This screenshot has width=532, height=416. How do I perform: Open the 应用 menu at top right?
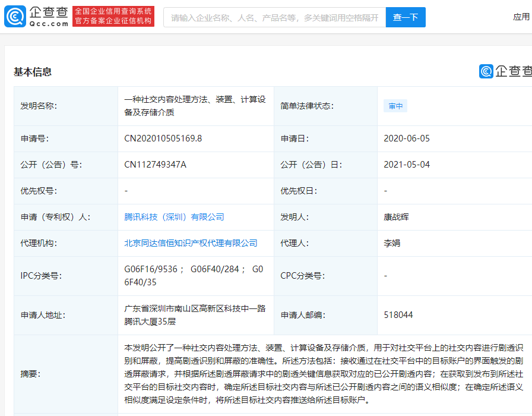coord(521,17)
